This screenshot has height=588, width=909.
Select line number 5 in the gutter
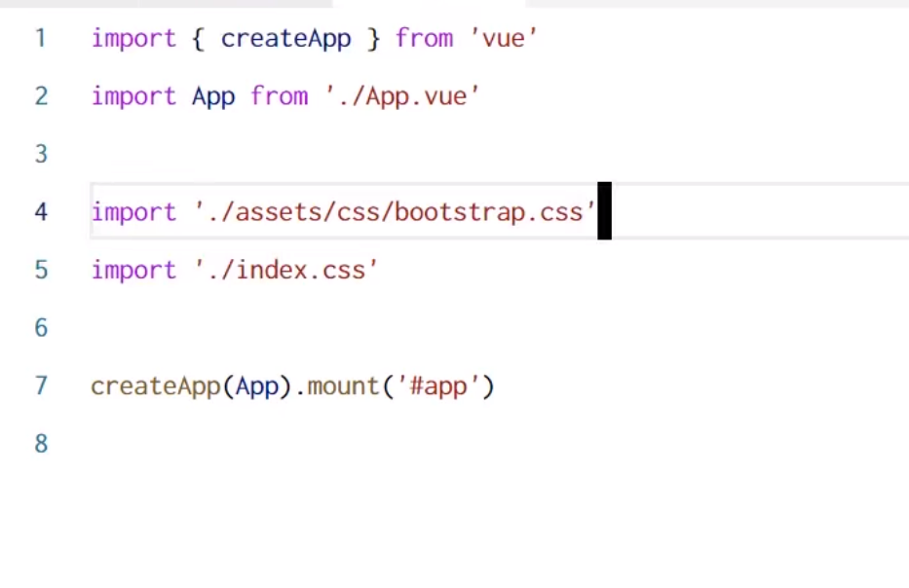[41, 270]
